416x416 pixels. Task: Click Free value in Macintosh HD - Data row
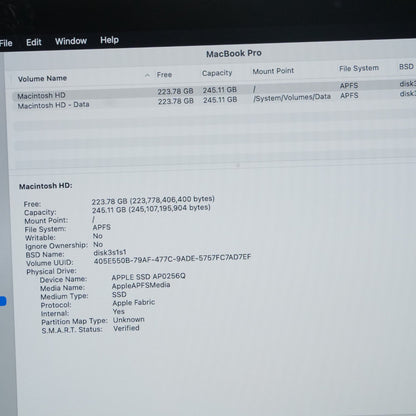[x=176, y=101]
